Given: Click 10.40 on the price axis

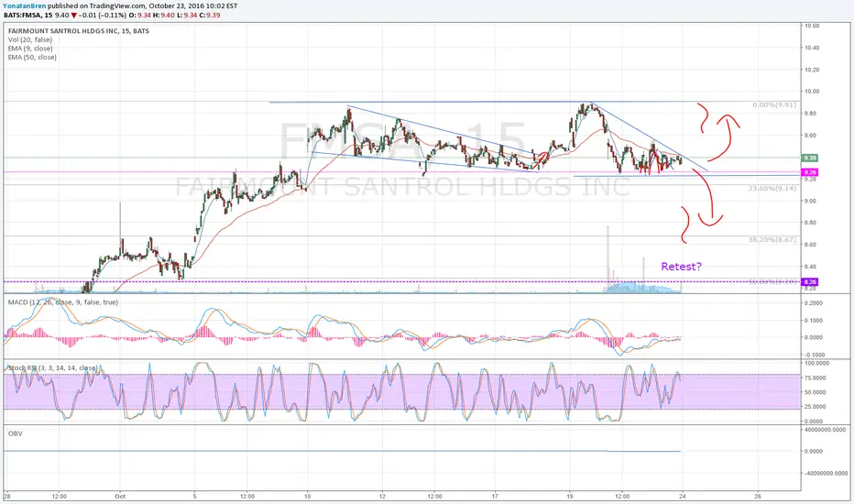Looking at the screenshot, I should 812,48.
